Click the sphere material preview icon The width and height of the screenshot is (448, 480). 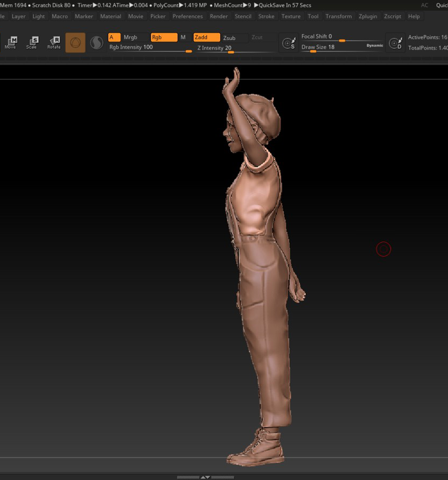coord(97,43)
